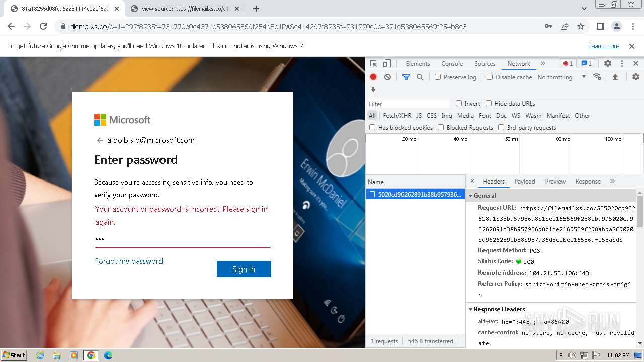Screen dimensions: 644x362
Task: Click the share page icon
Action: [x=565, y=26]
